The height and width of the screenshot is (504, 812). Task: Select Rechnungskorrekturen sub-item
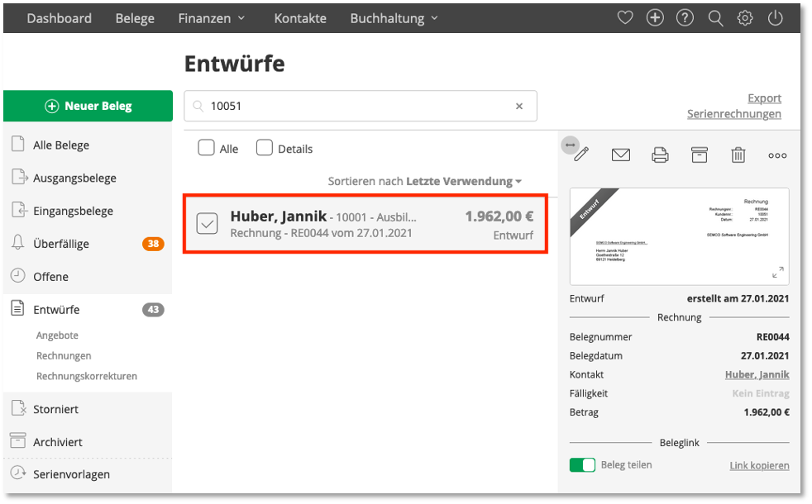coord(87,376)
